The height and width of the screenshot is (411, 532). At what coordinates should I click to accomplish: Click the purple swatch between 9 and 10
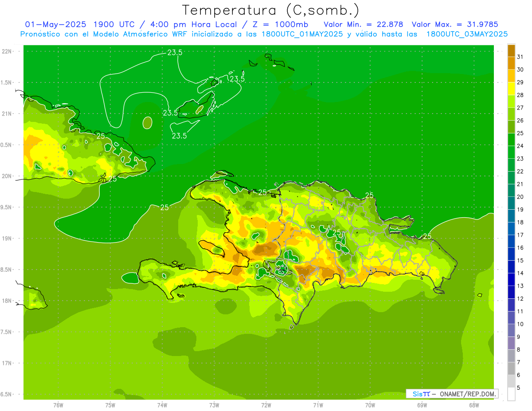[511, 330]
